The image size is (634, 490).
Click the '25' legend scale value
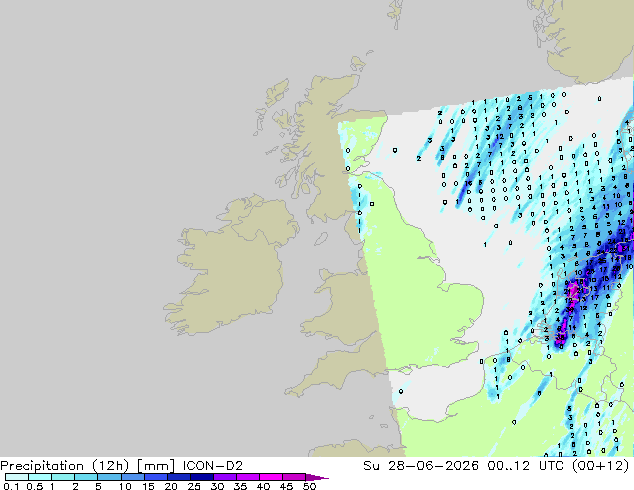(x=194, y=486)
